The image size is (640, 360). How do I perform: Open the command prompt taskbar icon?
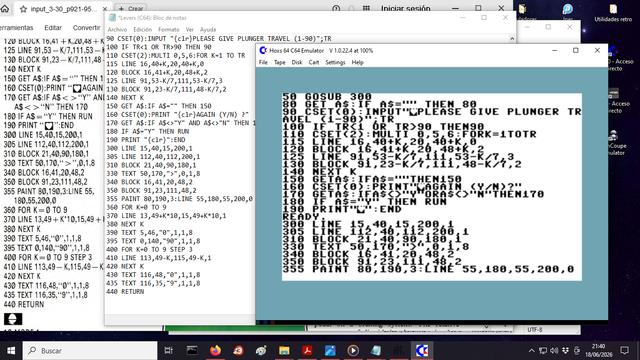point(192,351)
